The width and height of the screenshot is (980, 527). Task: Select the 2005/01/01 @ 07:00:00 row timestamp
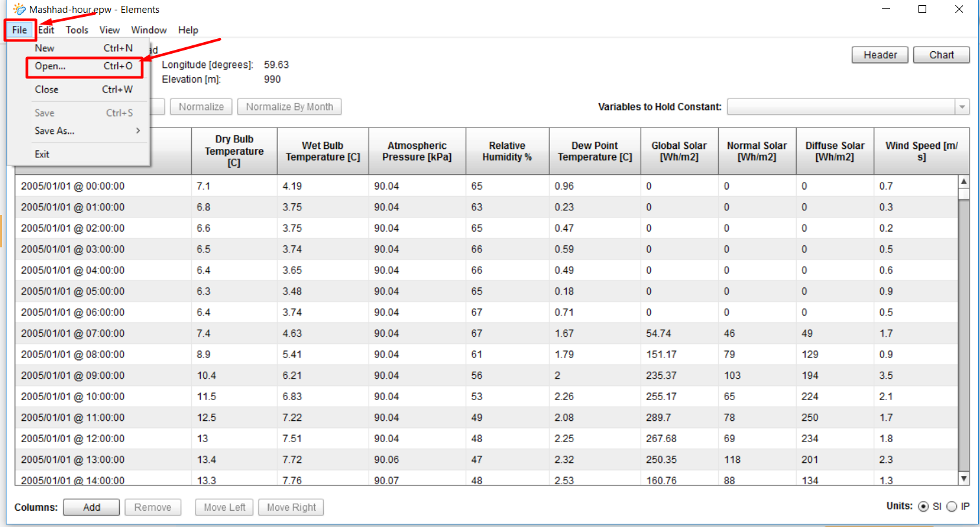[73, 333]
